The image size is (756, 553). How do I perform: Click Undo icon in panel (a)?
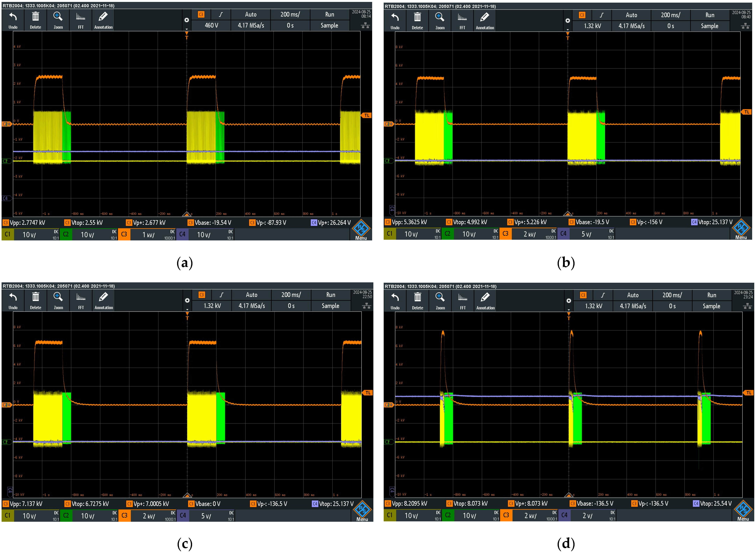pos(13,20)
